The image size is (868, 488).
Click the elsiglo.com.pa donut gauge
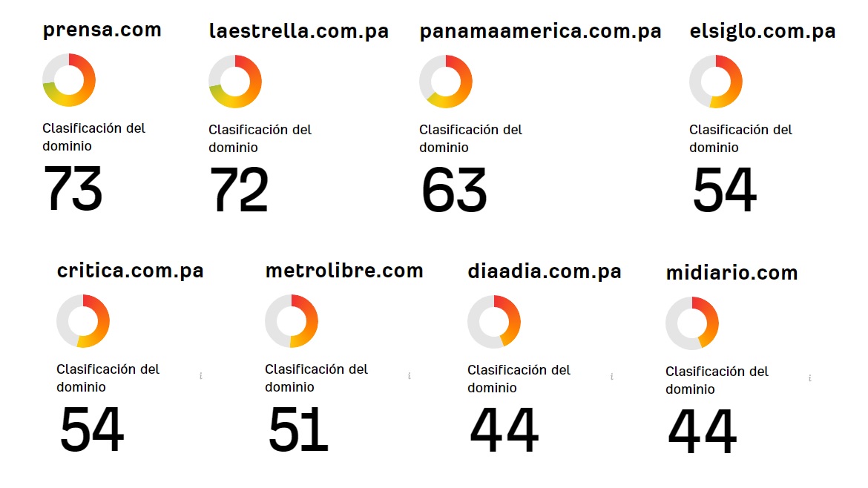pyautogui.click(x=716, y=82)
